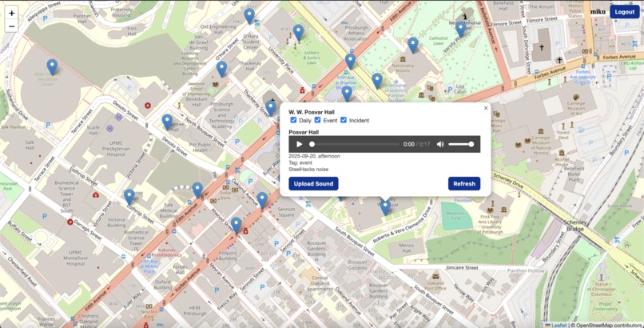Open the pin above Falk Medical Building
The height and width of the screenshot is (328, 644).
(197, 190)
